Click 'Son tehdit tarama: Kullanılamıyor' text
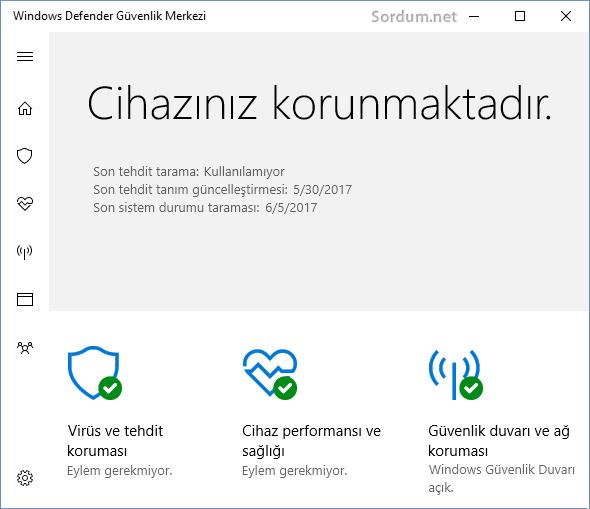 click(x=189, y=172)
